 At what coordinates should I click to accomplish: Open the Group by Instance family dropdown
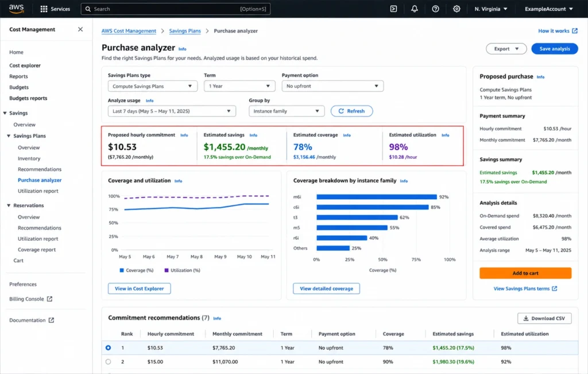tap(287, 111)
